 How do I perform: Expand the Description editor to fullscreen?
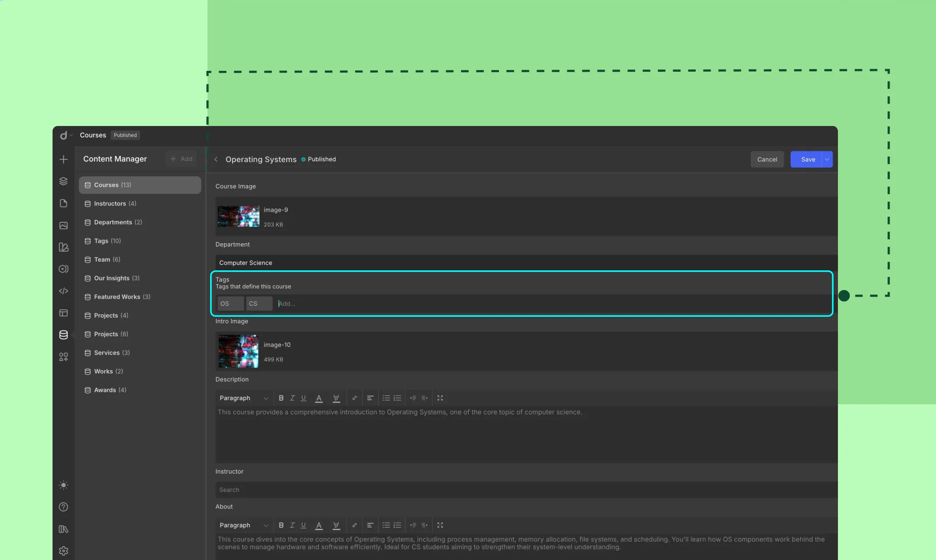tap(440, 398)
